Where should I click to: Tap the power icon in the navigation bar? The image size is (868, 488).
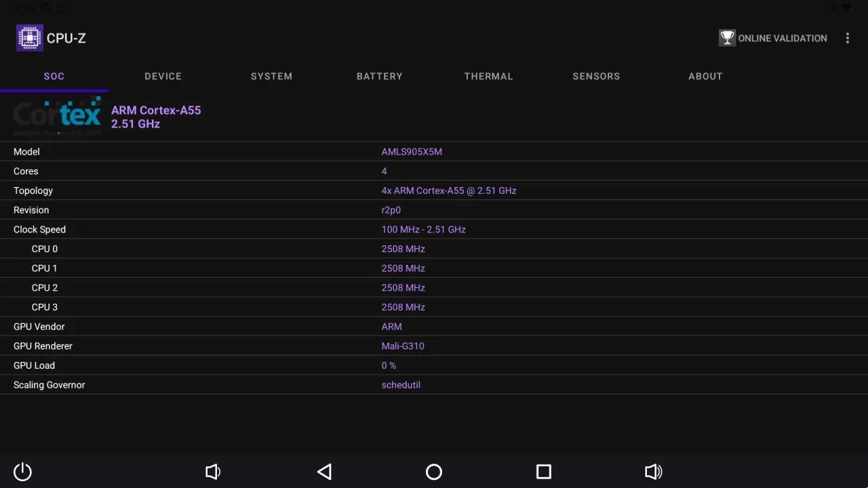(22, 472)
